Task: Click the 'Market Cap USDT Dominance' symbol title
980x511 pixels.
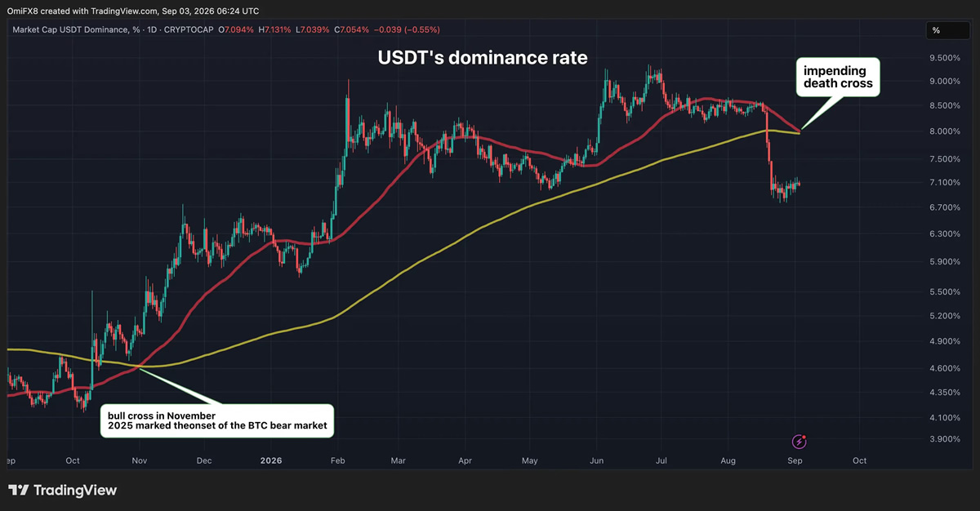Action: tap(74, 30)
